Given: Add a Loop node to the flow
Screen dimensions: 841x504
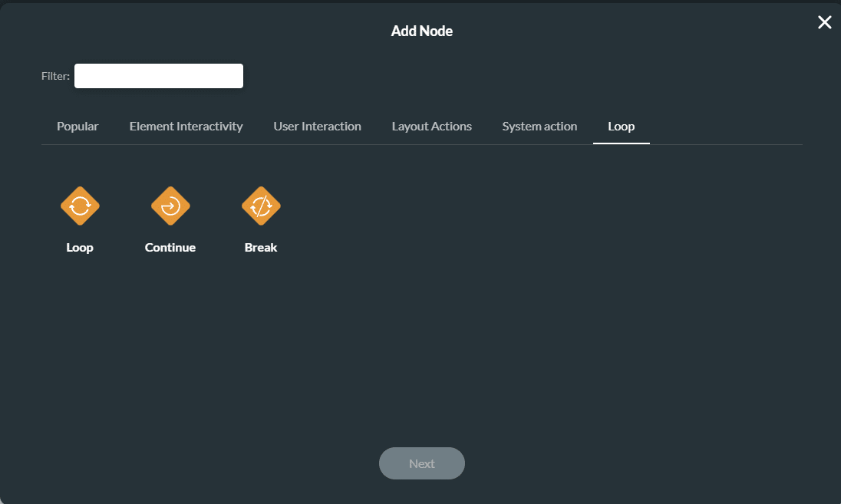Looking at the screenshot, I should 80,206.
